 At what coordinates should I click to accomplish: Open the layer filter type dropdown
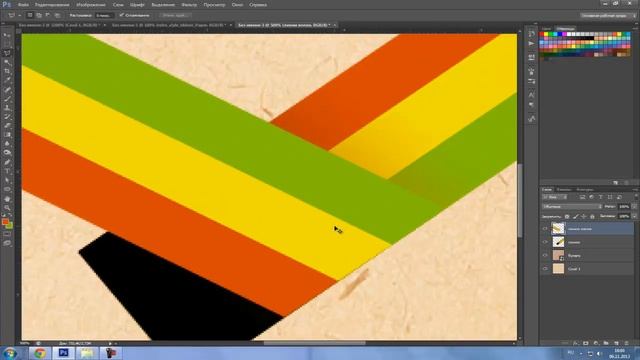[x=555, y=197]
